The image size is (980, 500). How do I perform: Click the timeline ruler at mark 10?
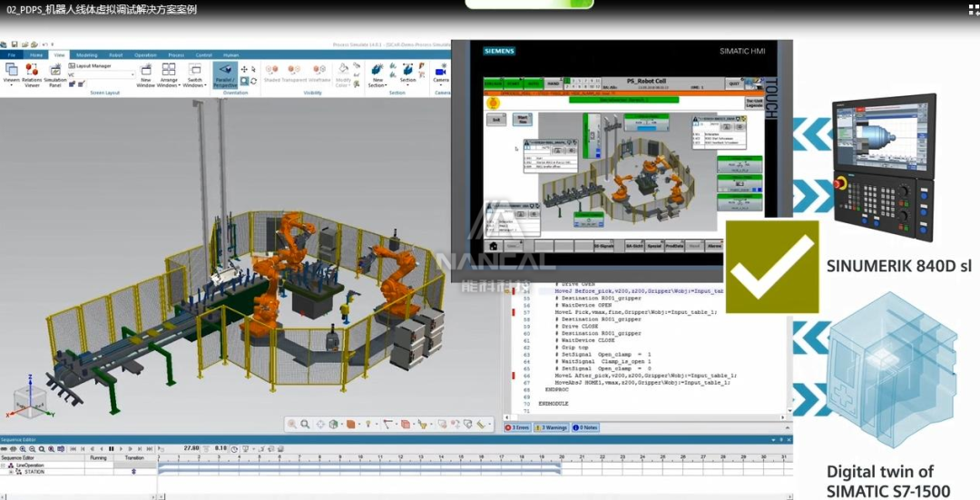360,458
